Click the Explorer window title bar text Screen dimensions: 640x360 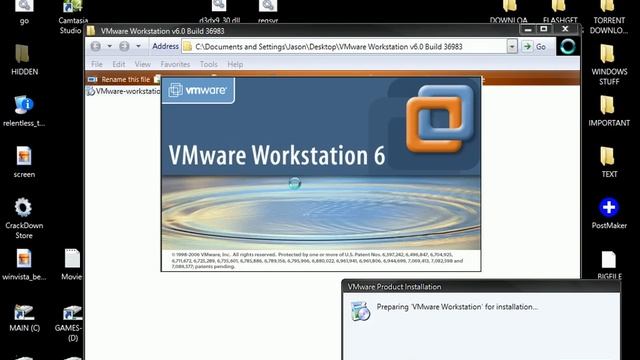coord(162,31)
